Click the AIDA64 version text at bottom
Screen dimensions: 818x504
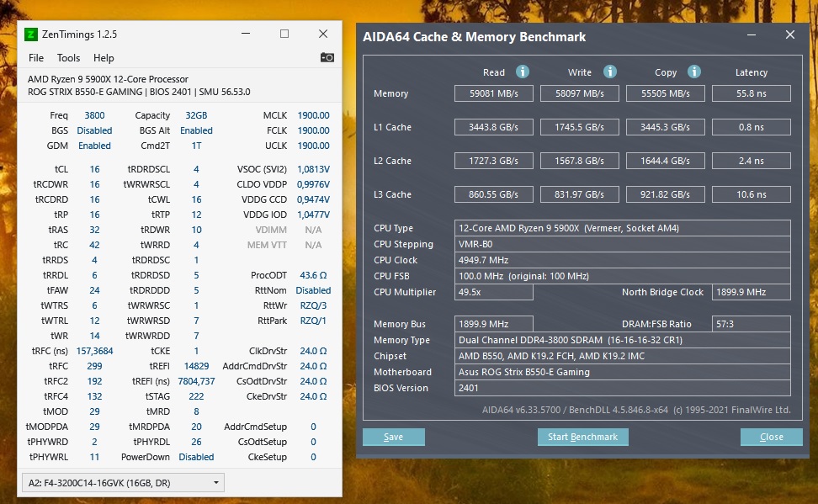pyautogui.click(x=636, y=410)
